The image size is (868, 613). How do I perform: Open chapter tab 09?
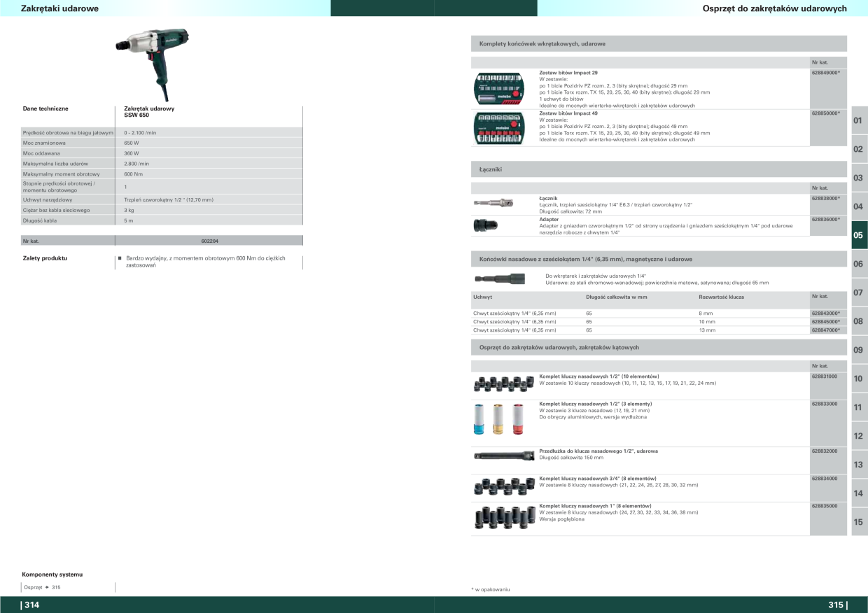click(x=859, y=350)
